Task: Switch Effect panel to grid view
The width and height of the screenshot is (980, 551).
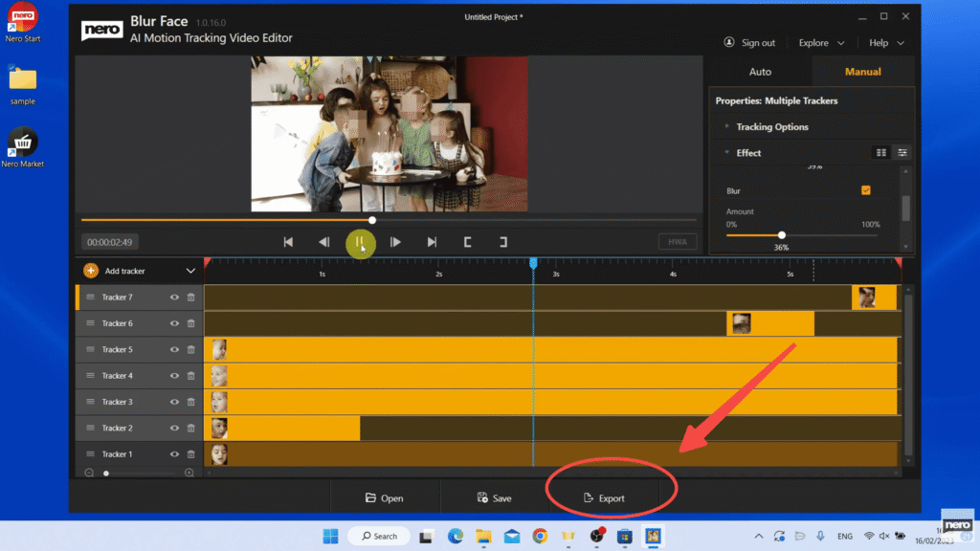Action: click(881, 152)
